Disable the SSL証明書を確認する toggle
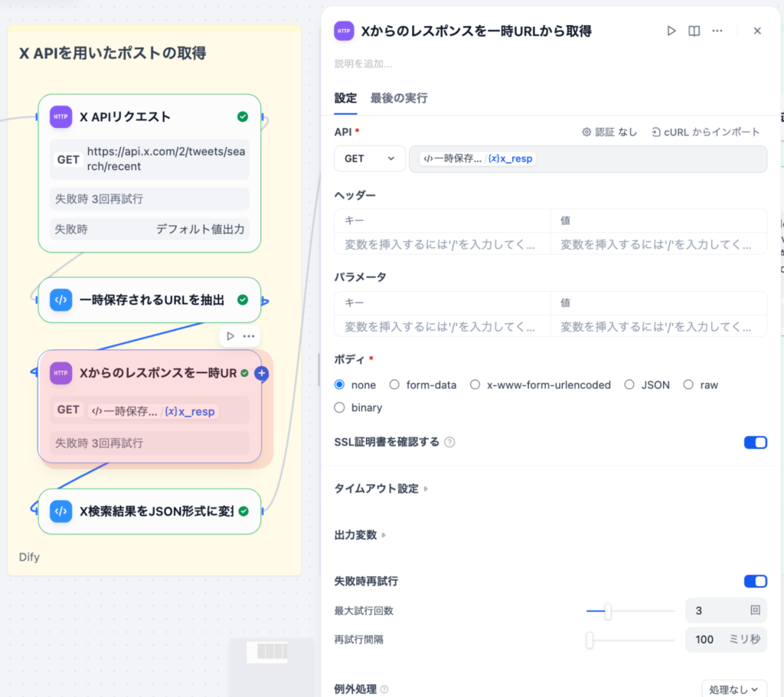This screenshot has height=697, width=784. point(755,442)
